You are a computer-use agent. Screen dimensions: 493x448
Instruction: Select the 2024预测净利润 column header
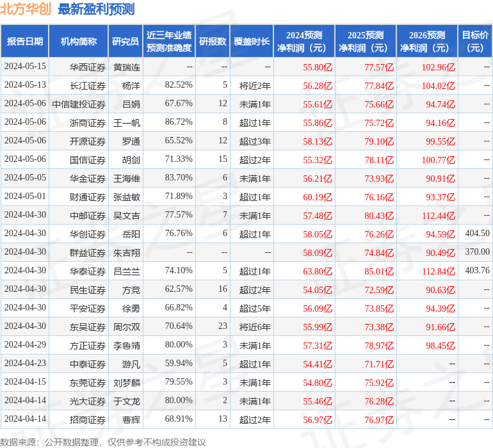(304, 42)
